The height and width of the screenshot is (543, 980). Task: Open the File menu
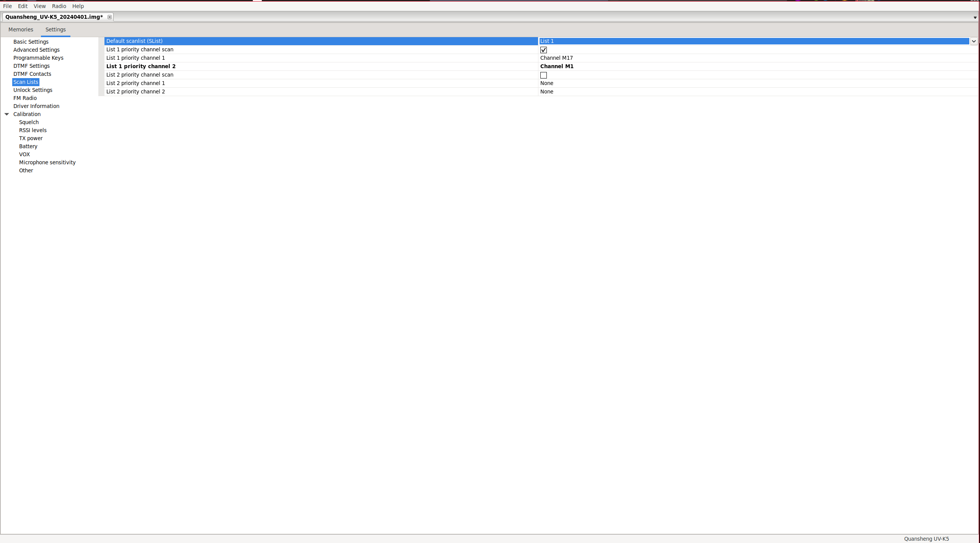tap(7, 6)
